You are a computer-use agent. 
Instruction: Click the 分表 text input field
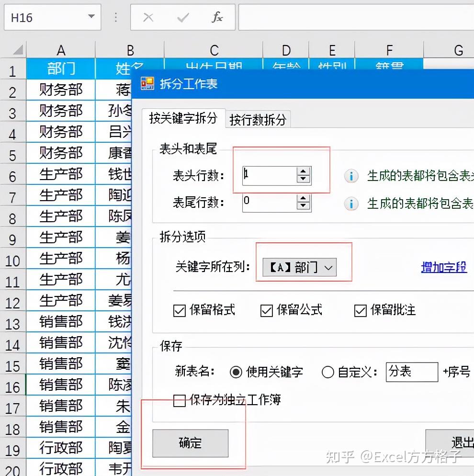tap(412, 372)
